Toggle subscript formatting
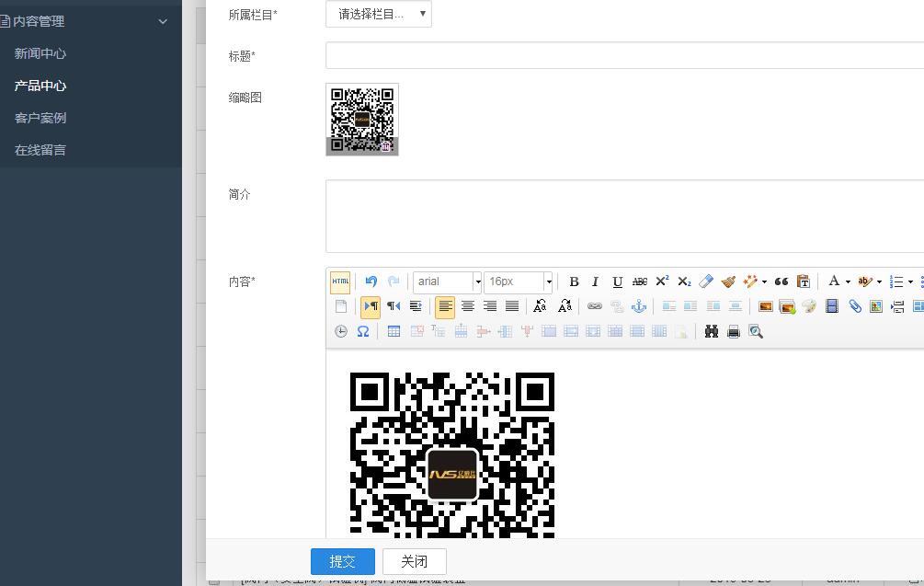The height and width of the screenshot is (586, 924). coord(683,282)
